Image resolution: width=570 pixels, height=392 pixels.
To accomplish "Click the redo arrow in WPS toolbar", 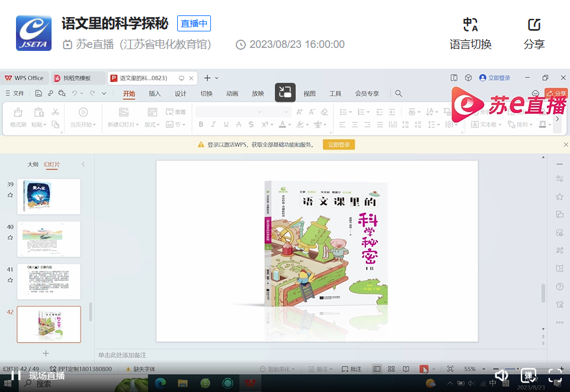I will pyautogui.click(x=92, y=94).
